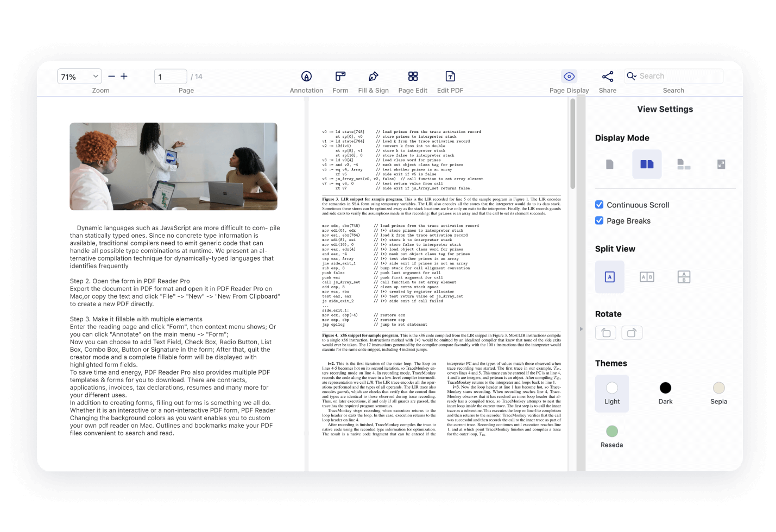This screenshot has height=532, width=776.
Task: Disable the Page Breaks checkbox
Action: click(600, 220)
